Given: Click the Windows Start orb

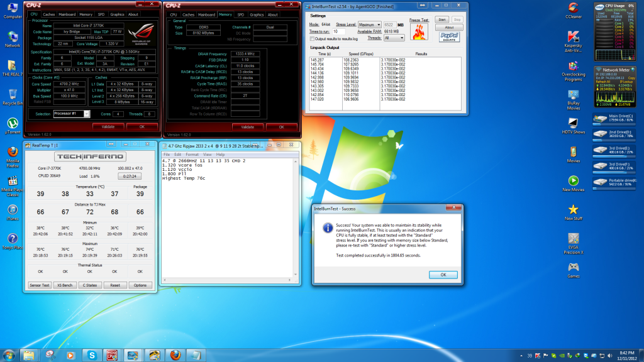Looking at the screenshot, I should pyautogui.click(x=9, y=355).
